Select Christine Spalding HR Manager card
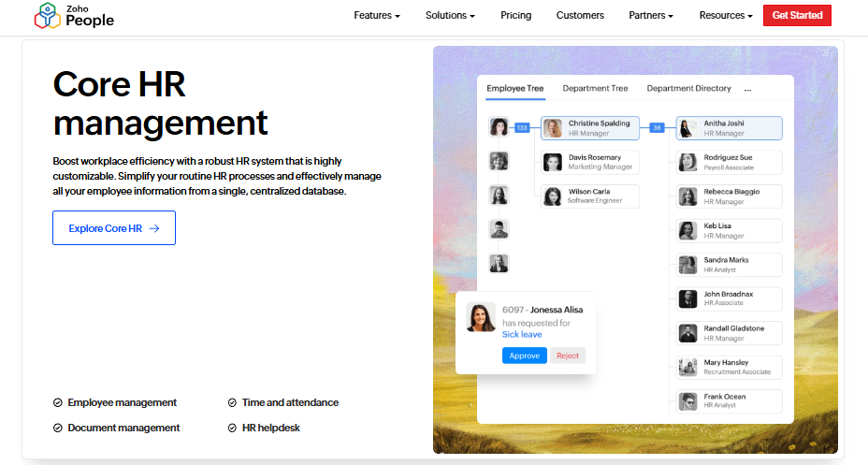 (x=590, y=128)
